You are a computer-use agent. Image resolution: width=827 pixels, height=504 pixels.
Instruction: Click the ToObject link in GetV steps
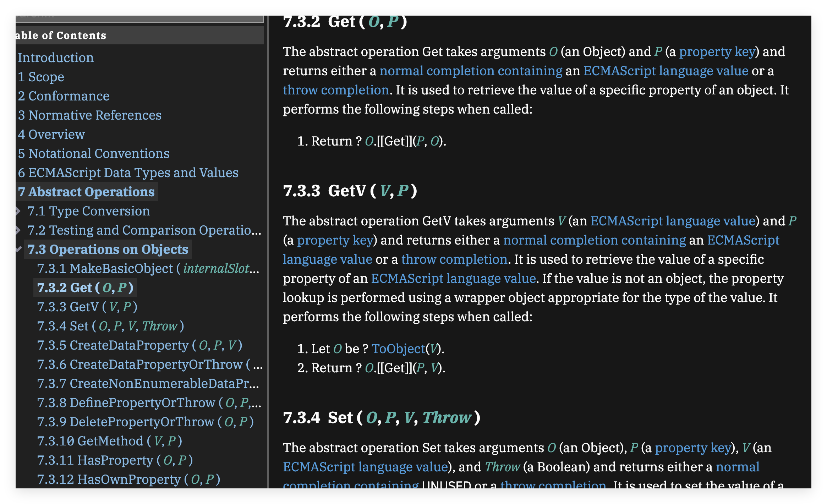click(x=398, y=349)
